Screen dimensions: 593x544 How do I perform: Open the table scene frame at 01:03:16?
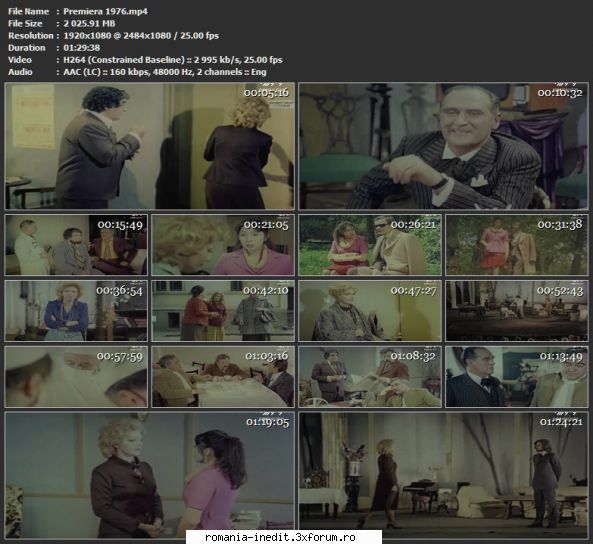tap(223, 376)
